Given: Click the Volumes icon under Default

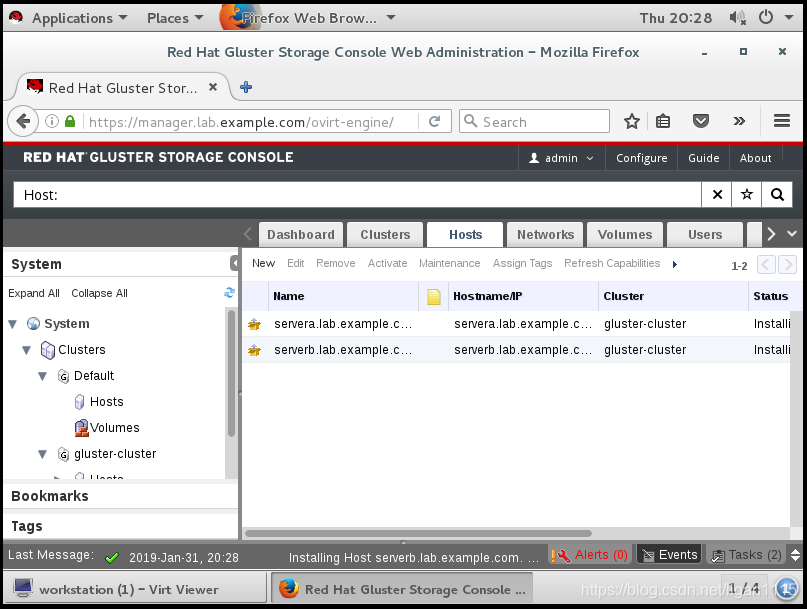Looking at the screenshot, I should point(81,428).
